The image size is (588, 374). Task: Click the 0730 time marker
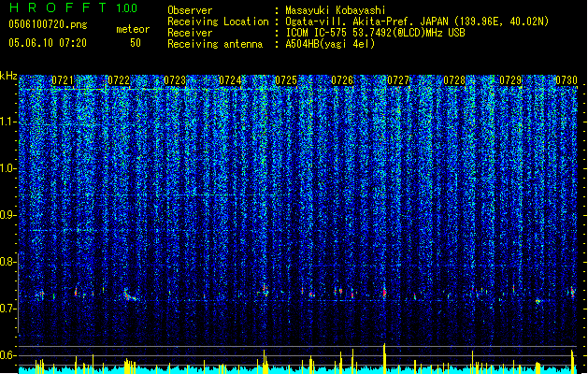566,80
